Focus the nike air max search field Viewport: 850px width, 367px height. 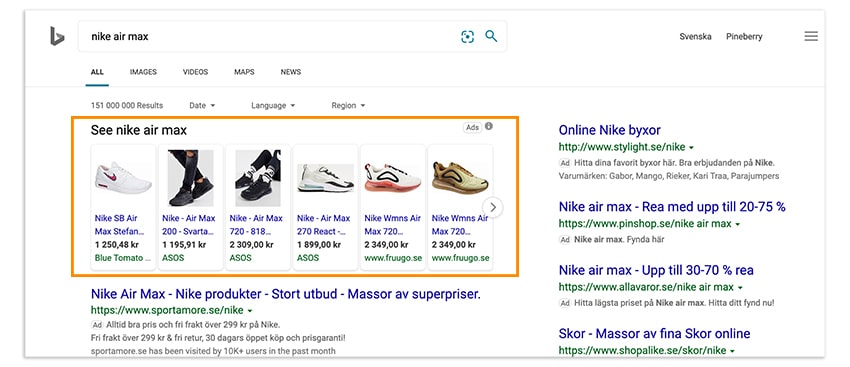[x=268, y=37]
